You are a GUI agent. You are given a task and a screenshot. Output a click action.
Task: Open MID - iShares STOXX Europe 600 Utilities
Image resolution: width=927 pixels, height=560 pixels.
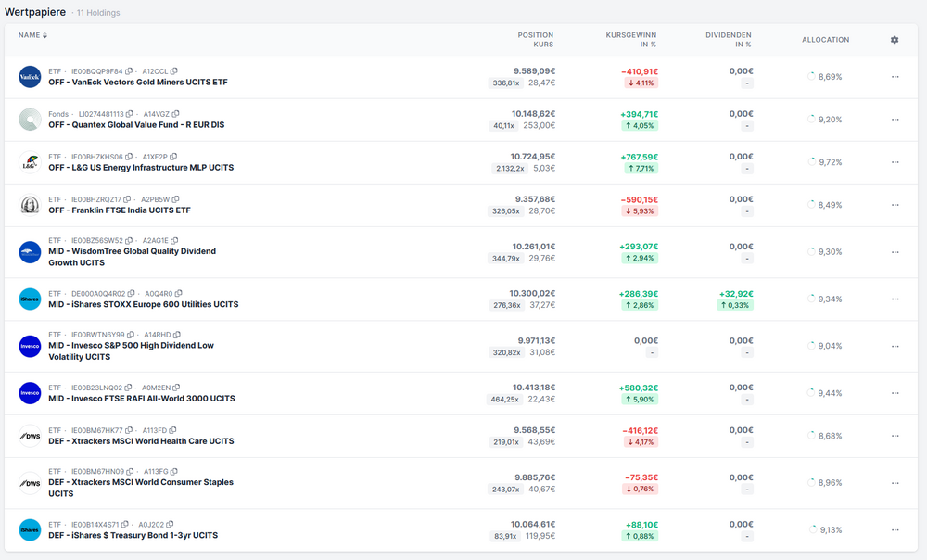tap(143, 304)
